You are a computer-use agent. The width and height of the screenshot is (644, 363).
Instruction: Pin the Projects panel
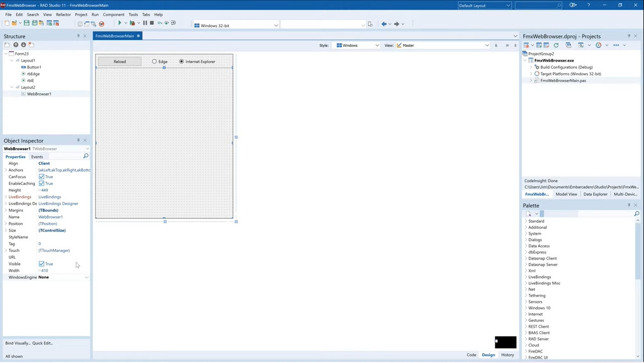tap(629, 36)
